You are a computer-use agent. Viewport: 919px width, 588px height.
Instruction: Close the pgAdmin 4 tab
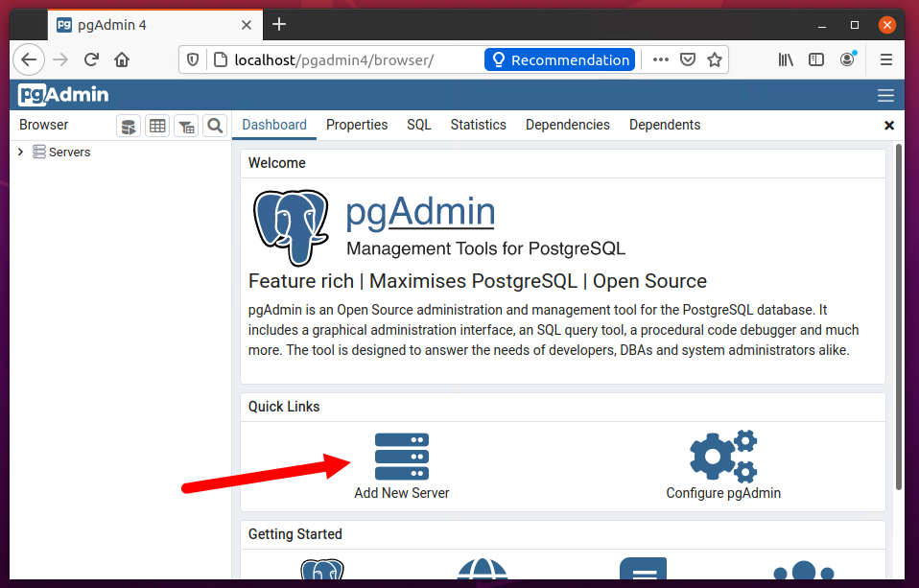click(247, 25)
